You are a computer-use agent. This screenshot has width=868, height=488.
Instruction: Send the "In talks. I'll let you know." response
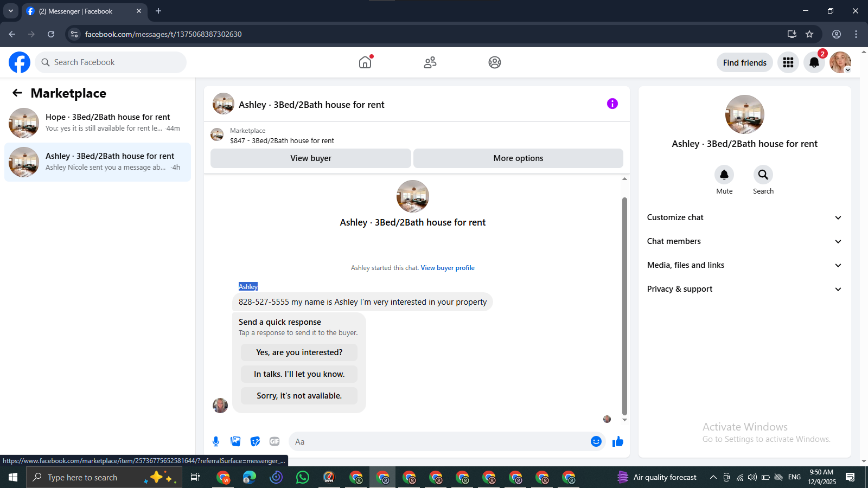(299, 374)
